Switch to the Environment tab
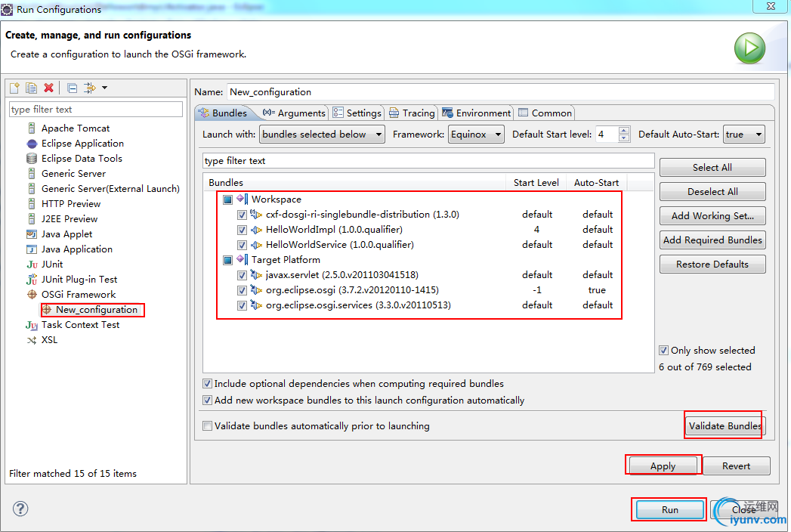 point(477,113)
